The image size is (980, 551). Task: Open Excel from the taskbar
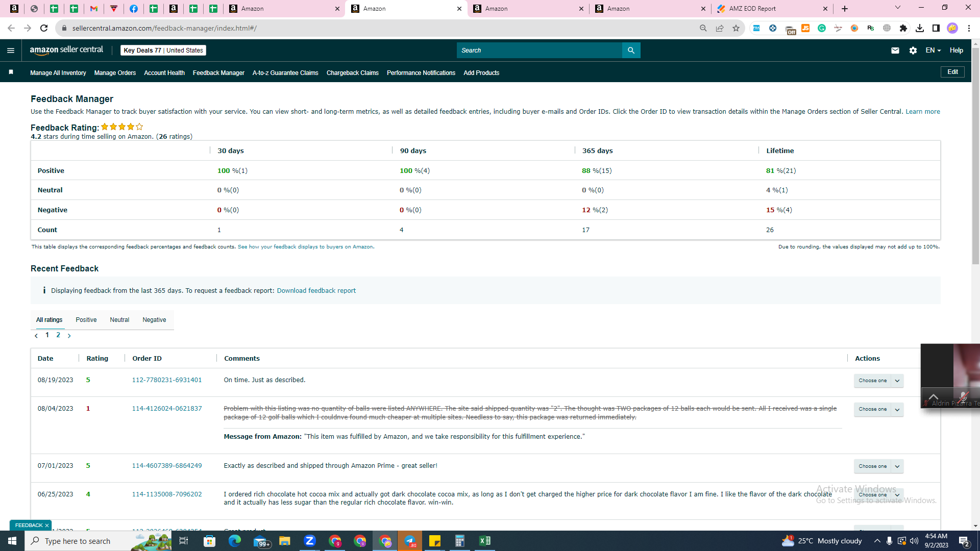point(484,541)
